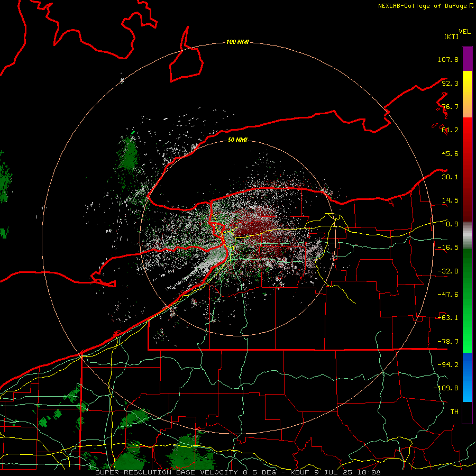Viewport: 476px width, 476px height.
Task: Click the 100 NMI range ring label
Action: [237, 42]
